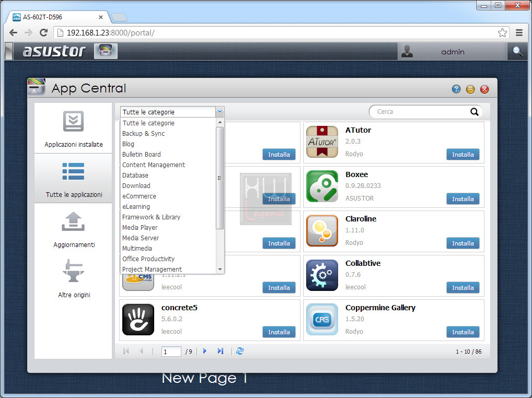The image size is (532, 398).
Task: Go to next page of apps
Action: [204, 351]
